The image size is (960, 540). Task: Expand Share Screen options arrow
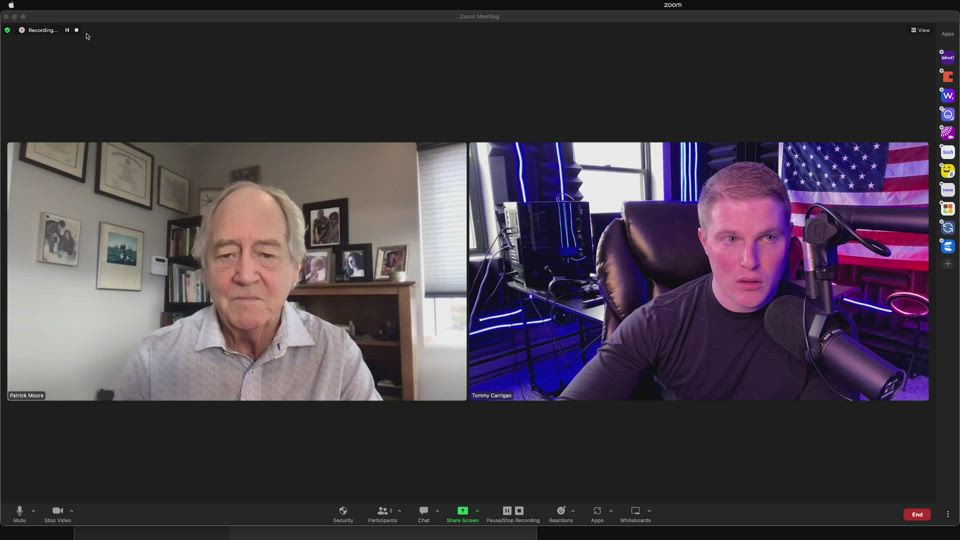tap(477, 511)
